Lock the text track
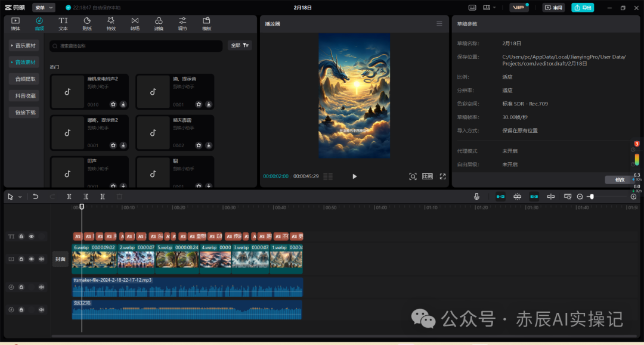644x345 pixels. [x=21, y=237]
